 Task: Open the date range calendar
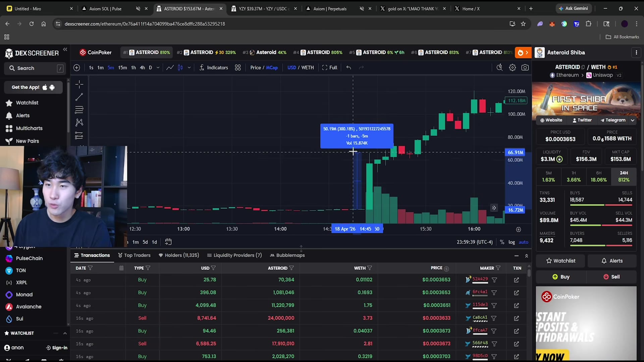(x=168, y=242)
